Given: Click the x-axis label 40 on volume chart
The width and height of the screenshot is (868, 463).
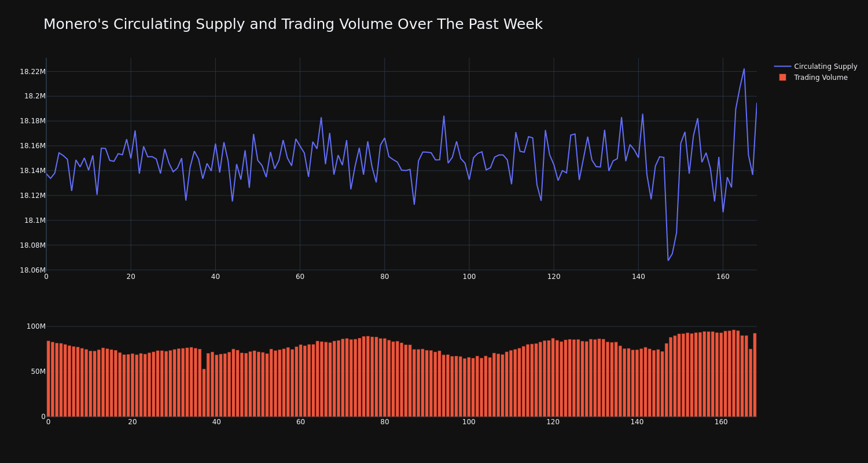Looking at the screenshot, I should coord(216,422).
